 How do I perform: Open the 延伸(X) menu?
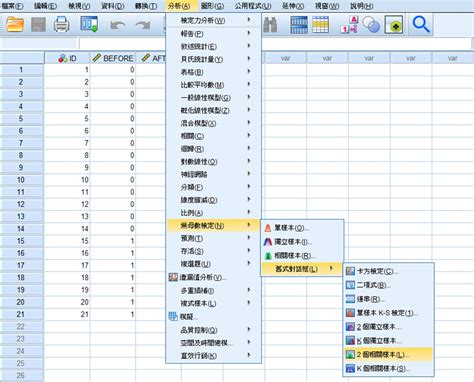[293, 6]
